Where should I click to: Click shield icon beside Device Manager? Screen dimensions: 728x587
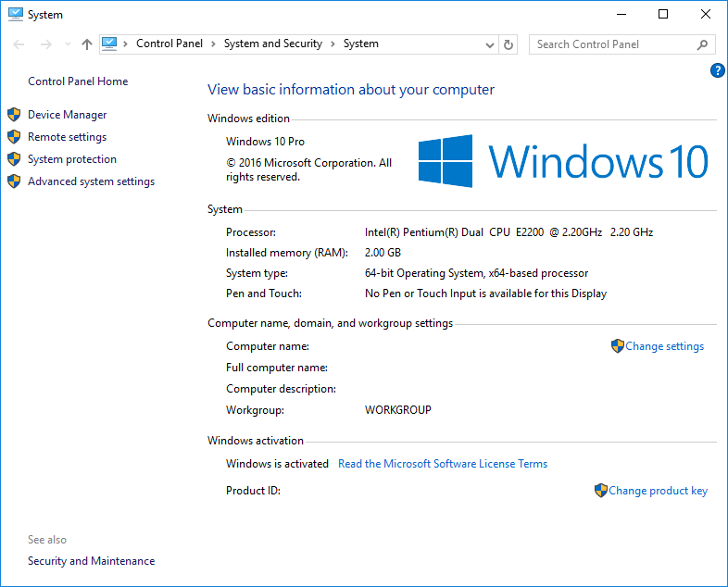(x=15, y=114)
